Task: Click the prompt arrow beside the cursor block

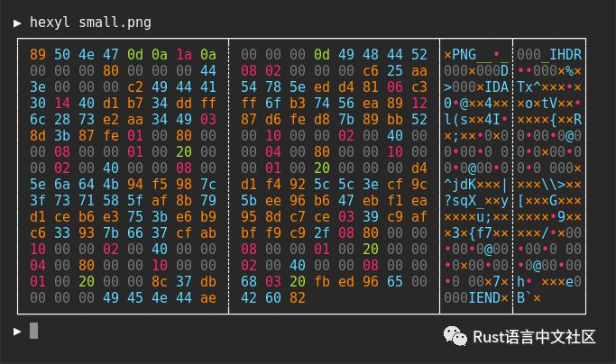Action: tap(17, 332)
